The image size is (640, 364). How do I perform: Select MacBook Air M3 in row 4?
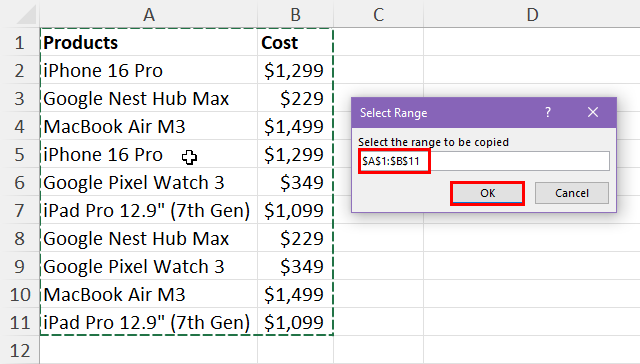(x=149, y=126)
